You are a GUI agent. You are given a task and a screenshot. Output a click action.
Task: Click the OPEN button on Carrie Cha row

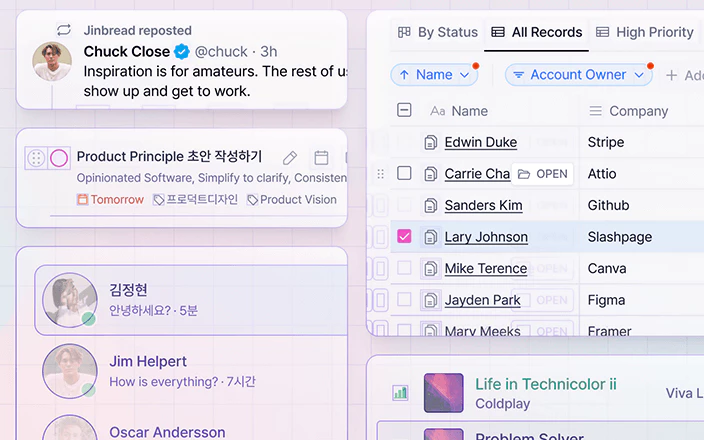click(x=542, y=174)
